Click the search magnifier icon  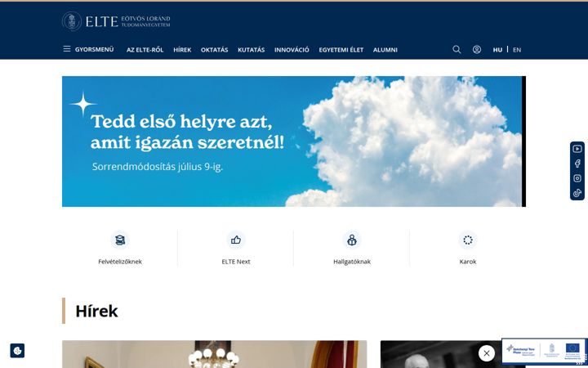(x=457, y=49)
